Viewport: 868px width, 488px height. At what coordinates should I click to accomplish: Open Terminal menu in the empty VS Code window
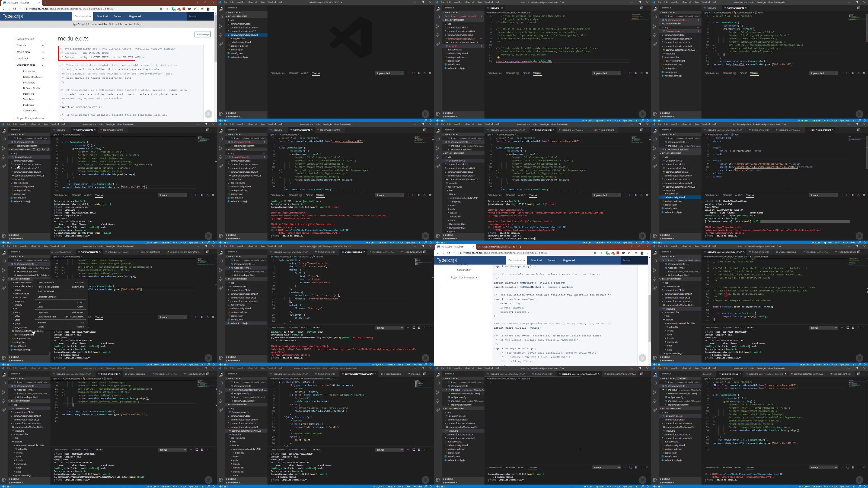click(271, 2)
